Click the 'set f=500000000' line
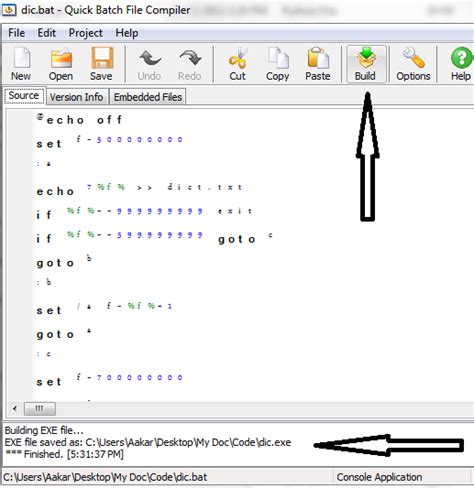Screen dimensions: 474x488 110,142
